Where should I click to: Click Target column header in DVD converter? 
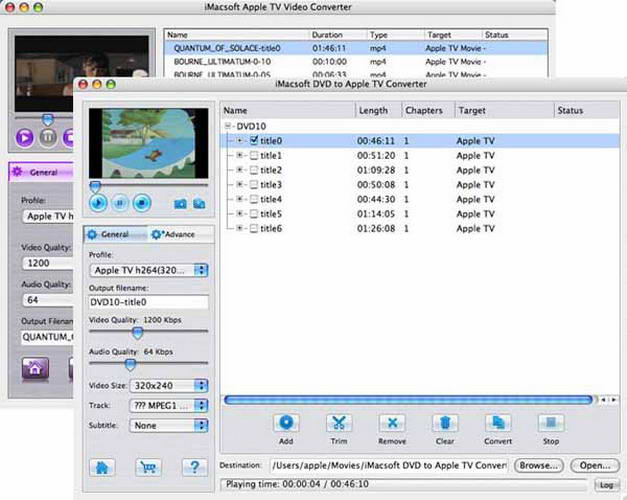(x=504, y=110)
